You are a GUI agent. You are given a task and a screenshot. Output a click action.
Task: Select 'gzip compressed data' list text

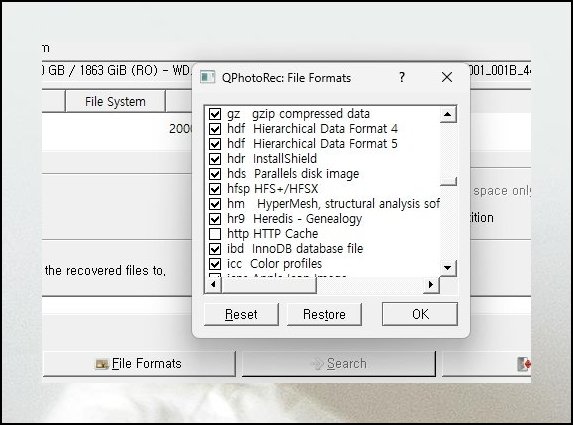coord(311,114)
